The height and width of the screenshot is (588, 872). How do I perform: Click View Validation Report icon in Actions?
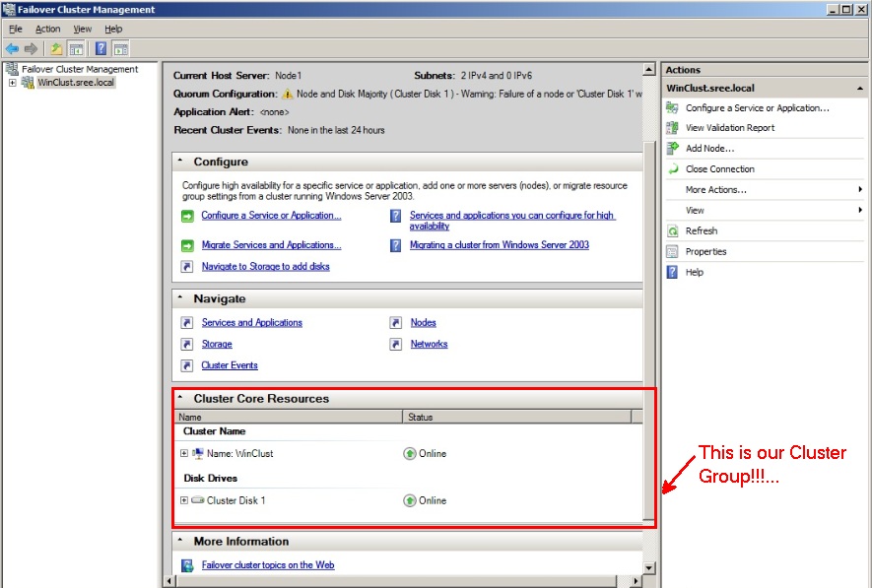click(673, 128)
